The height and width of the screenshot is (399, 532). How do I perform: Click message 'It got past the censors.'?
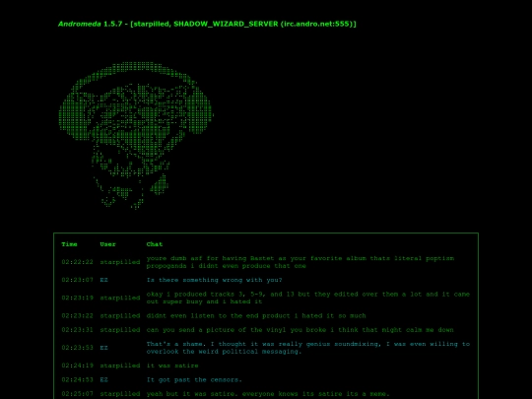pos(194,379)
